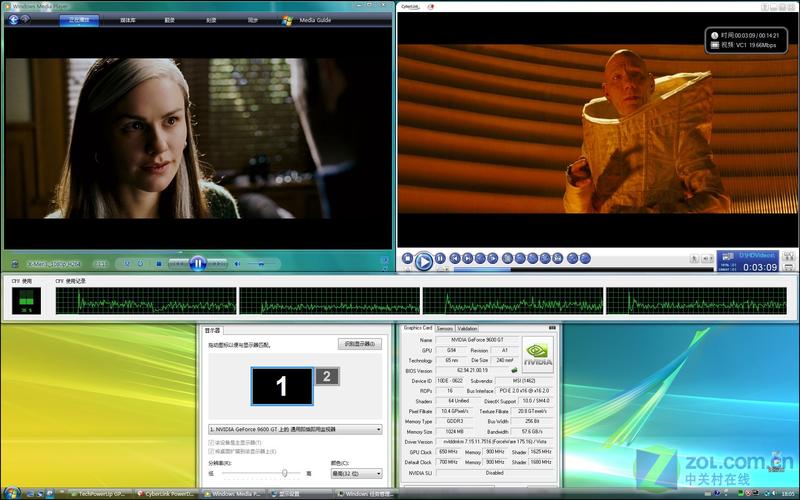Switch to CyberLink PowerDVD taskbar button
Screen dimensions: 800x500
point(165,494)
